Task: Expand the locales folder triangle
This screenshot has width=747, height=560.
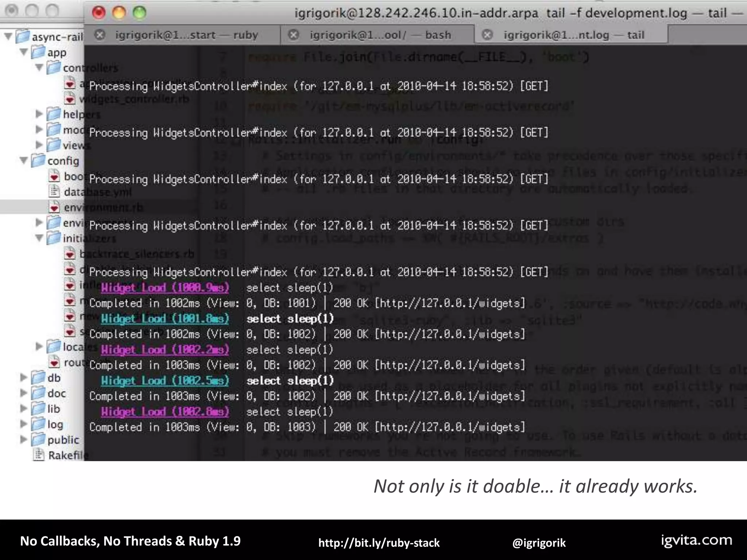Action: pos(39,346)
